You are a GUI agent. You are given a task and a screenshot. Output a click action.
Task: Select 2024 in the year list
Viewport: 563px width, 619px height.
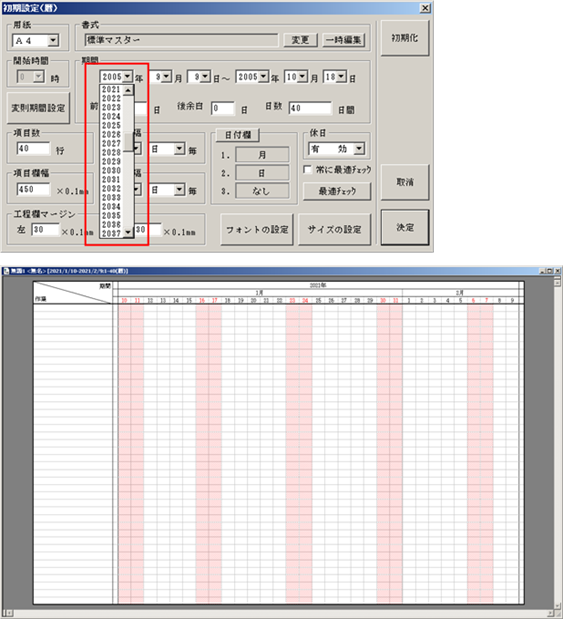tap(111, 116)
